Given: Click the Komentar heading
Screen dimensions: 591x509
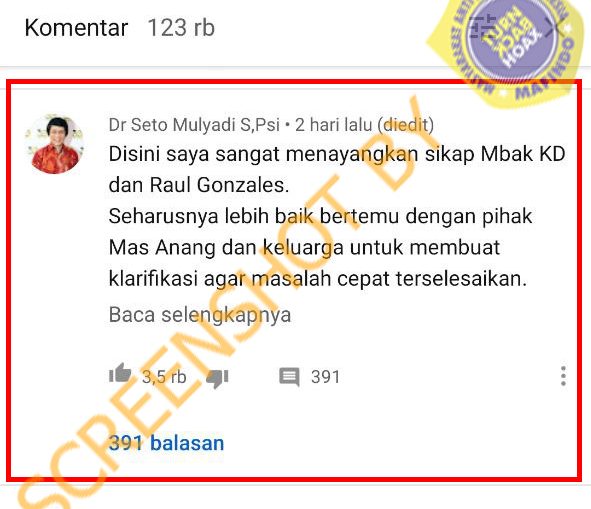Looking at the screenshot, I should 76,28.
